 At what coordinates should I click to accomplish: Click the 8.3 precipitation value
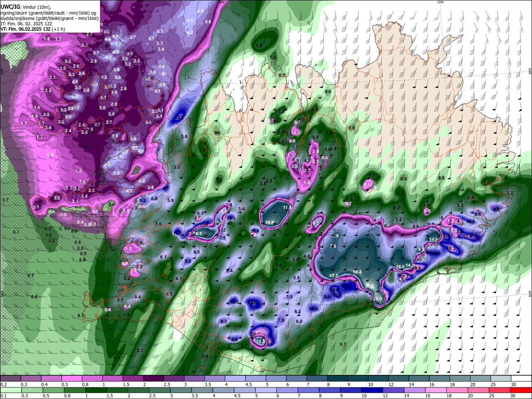224,321
